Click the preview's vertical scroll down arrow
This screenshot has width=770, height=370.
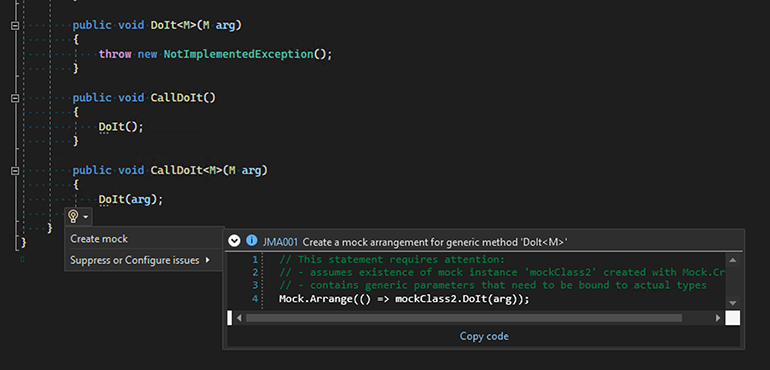point(732,303)
